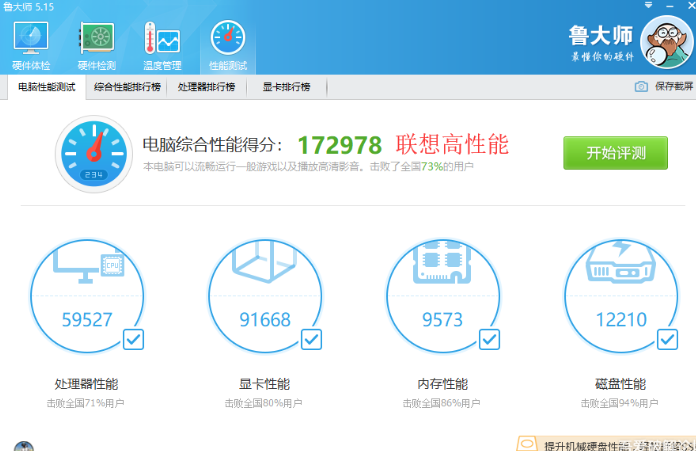Image resolution: width=696 pixels, height=451 pixels.
Task: Toggle the 显卡性能 test checkbox
Action: 311,340
